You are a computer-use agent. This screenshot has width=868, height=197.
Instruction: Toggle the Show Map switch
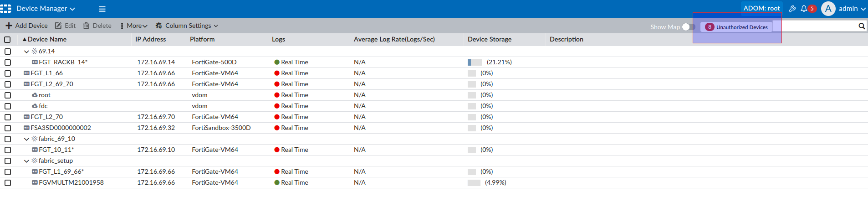688,27
